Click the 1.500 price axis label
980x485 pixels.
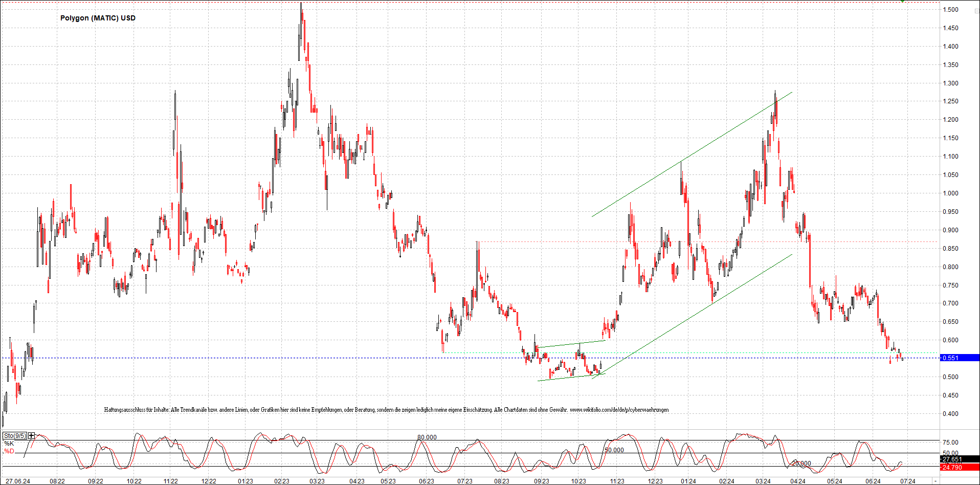pyautogui.click(x=951, y=10)
